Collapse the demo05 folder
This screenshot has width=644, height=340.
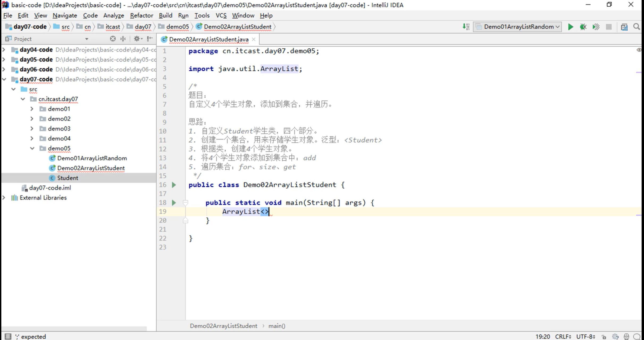pos(32,148)
